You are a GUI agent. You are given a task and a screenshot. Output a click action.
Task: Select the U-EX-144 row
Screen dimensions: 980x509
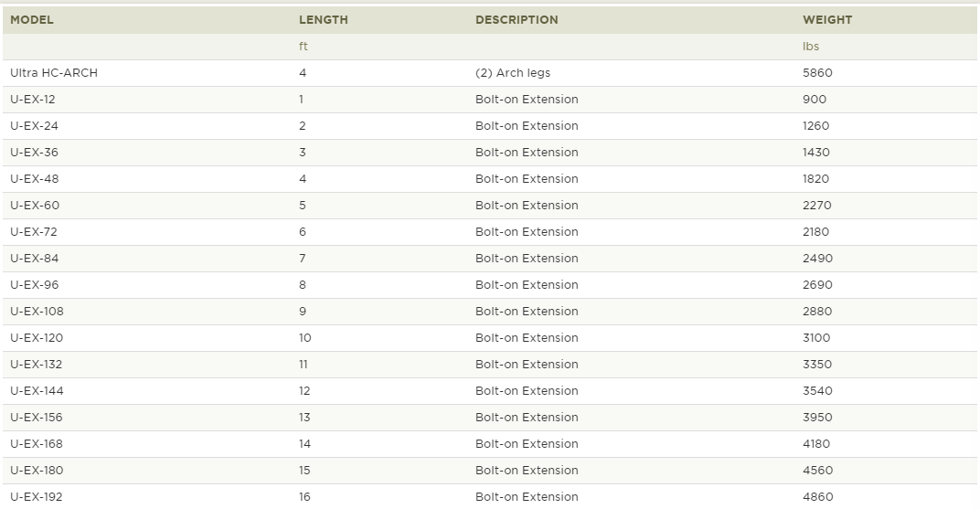coord(490,391)
